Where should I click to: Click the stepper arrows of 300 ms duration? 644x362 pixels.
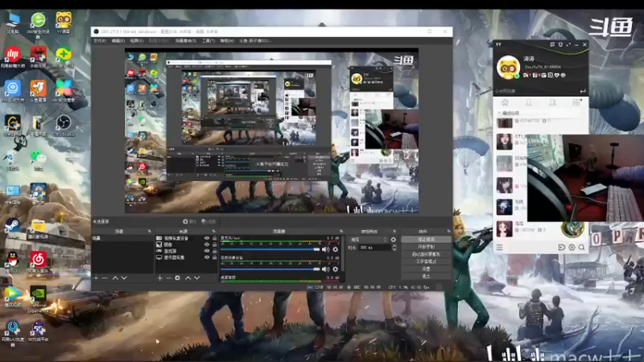coord(394,248)
